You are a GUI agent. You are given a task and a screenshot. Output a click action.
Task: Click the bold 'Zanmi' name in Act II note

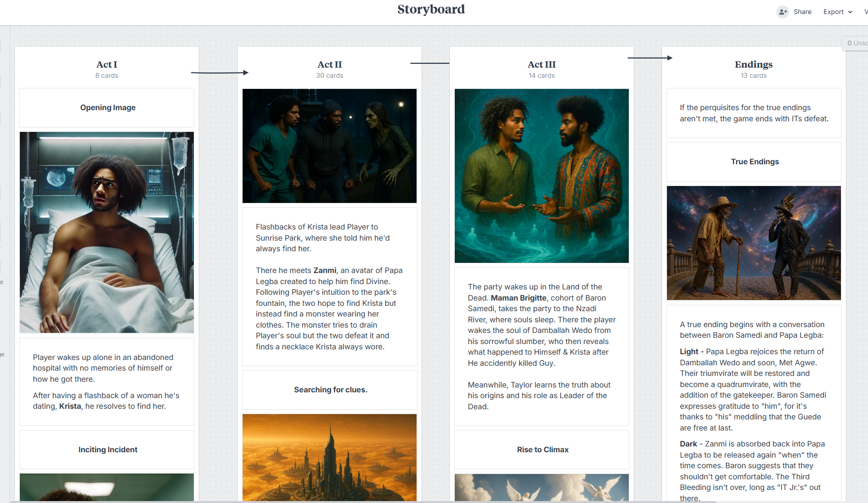[x=325, y=271]
